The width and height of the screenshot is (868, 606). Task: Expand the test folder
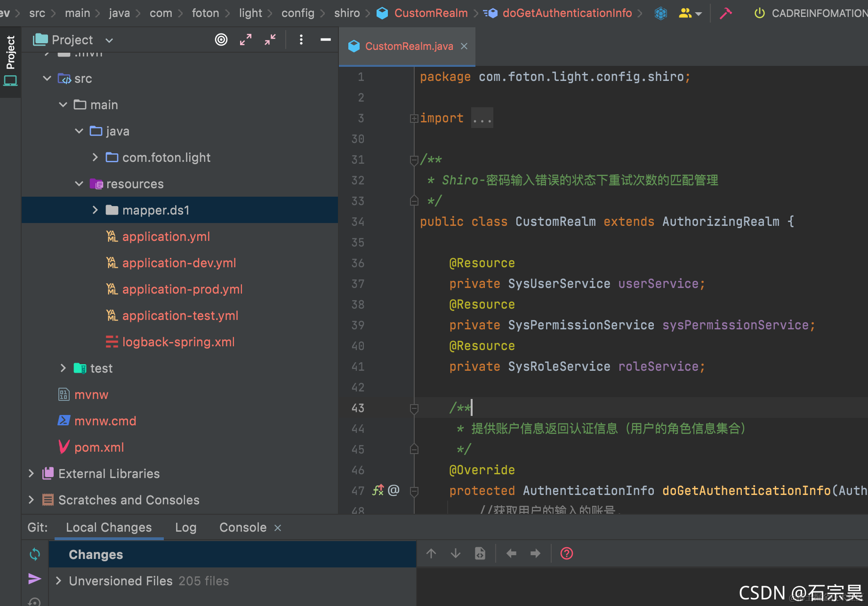(x=63, y=368)
